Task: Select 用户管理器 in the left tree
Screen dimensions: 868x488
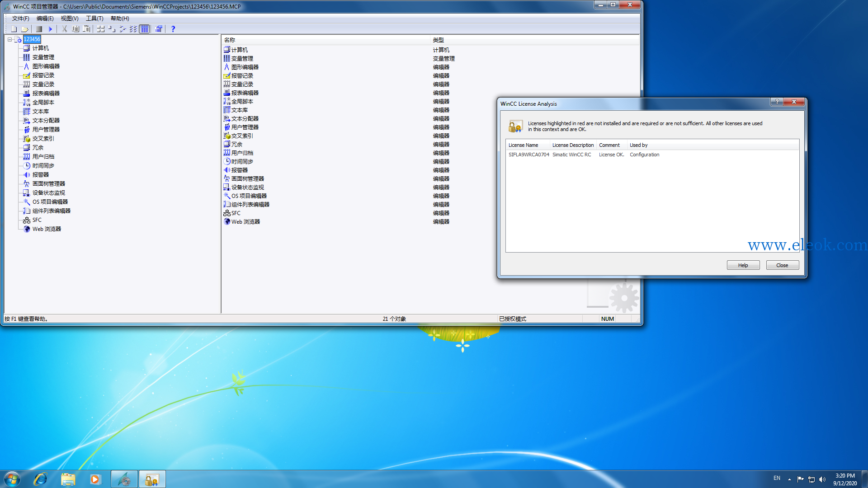Action: point(46,130)
